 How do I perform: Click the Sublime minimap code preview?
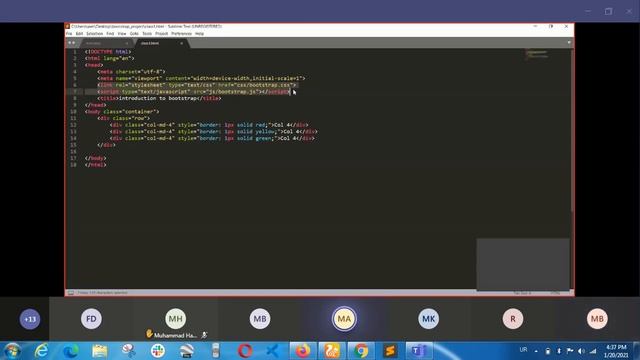537,54
